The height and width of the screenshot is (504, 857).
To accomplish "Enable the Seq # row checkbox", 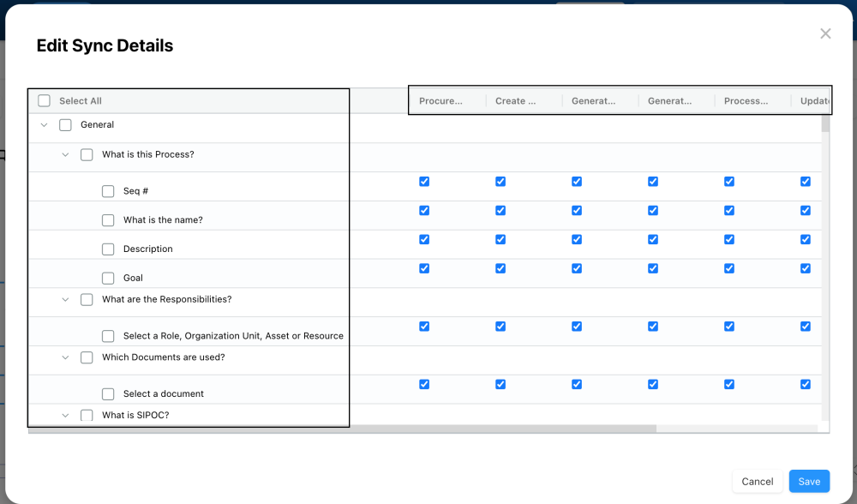I will tap(108, 191).
